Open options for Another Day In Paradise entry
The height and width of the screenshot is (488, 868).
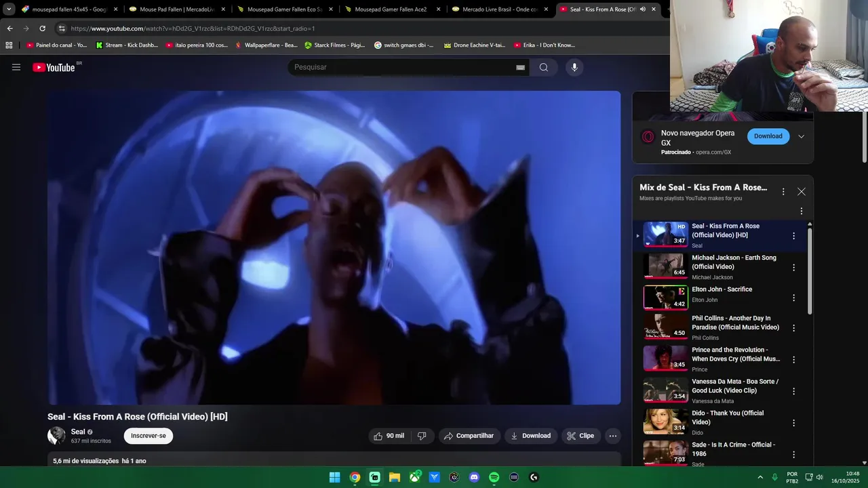793,327
